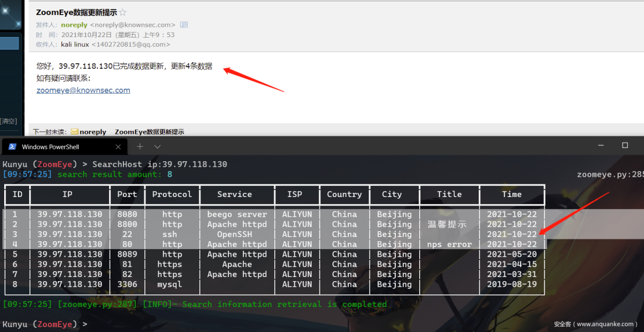Click the zoomeye.py:285 log reference

point(610,174)
